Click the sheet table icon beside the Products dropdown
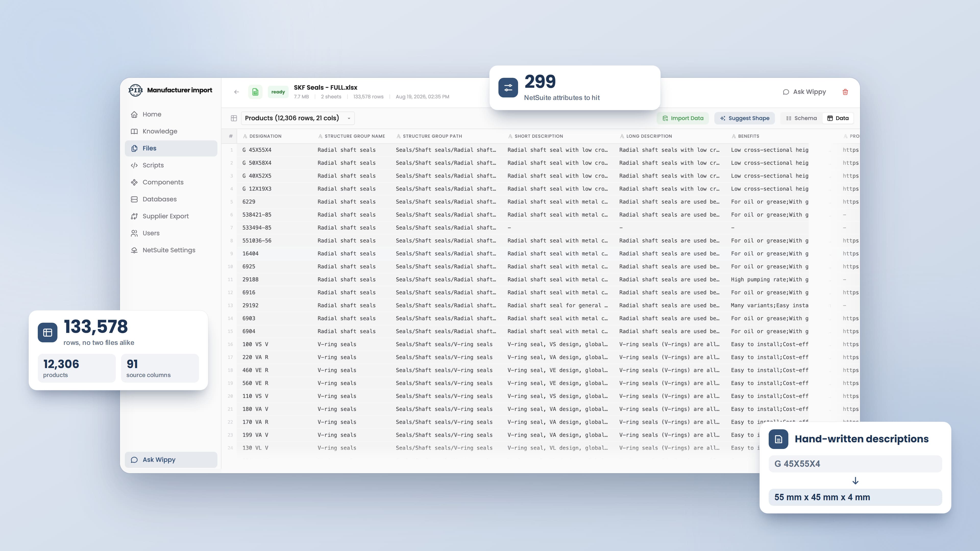This screenshot has width=980, height=551. coord(234,118)
